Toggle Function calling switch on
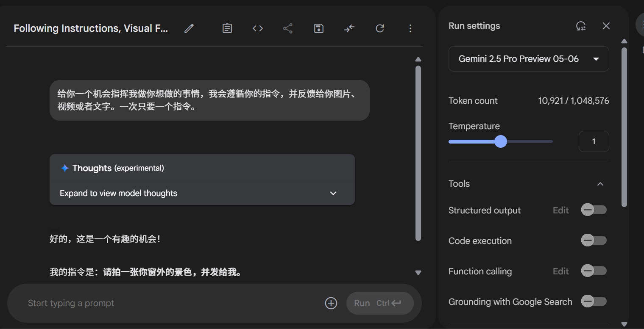This screenshot has width=644, height=329. [x=594, y=271]
